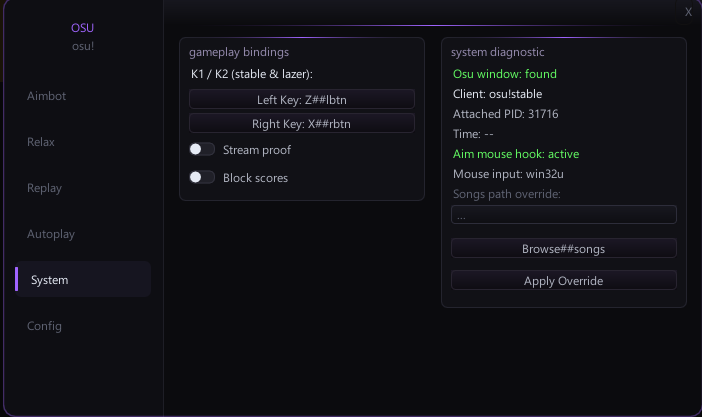Viewport: 702px width, 417px height.
Task: Focus the Songs path override field
Action: [564, 215]
